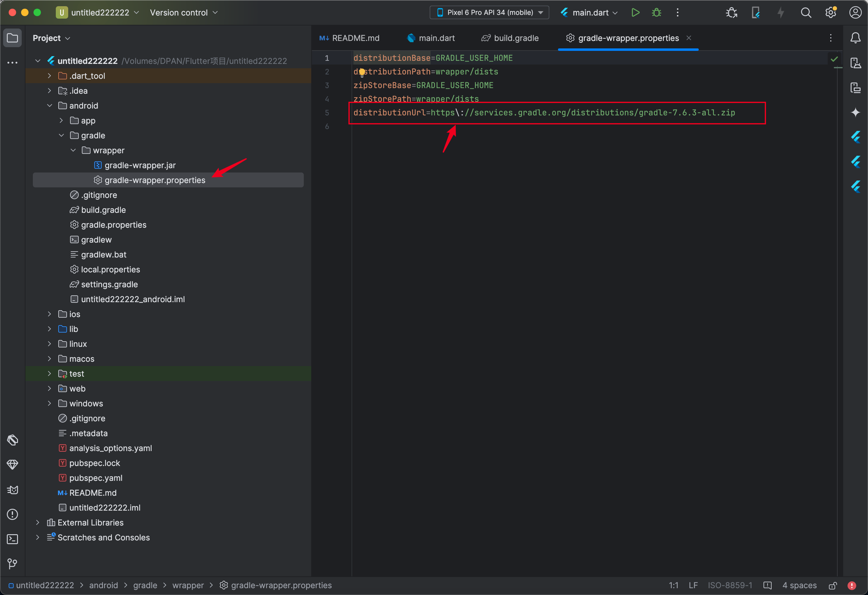Select pubspec.yaml in the project tree
Image resolution: width=868 pixels, height=595 pixels.
pos(95,478)
